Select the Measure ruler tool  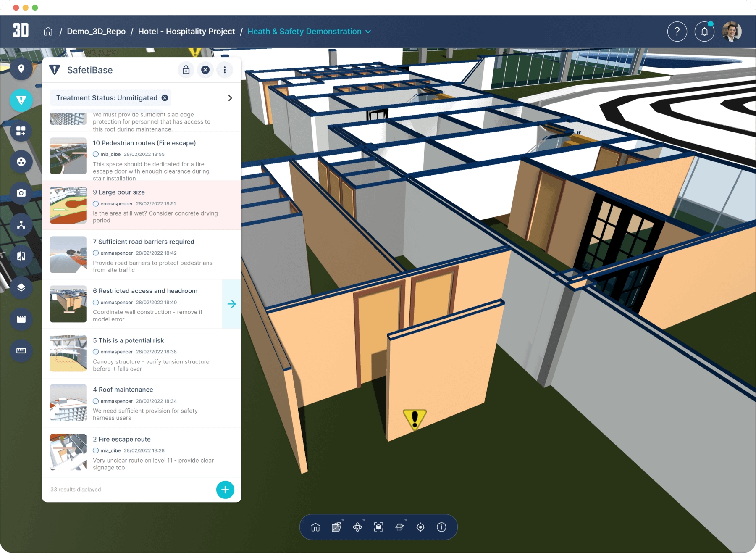coord(21,350)
